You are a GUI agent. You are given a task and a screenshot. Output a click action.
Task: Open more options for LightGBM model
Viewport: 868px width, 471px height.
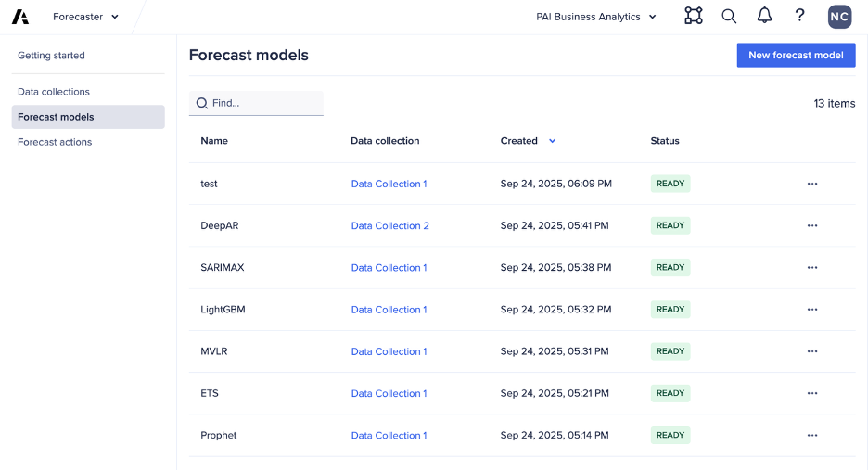pos(812,310)
